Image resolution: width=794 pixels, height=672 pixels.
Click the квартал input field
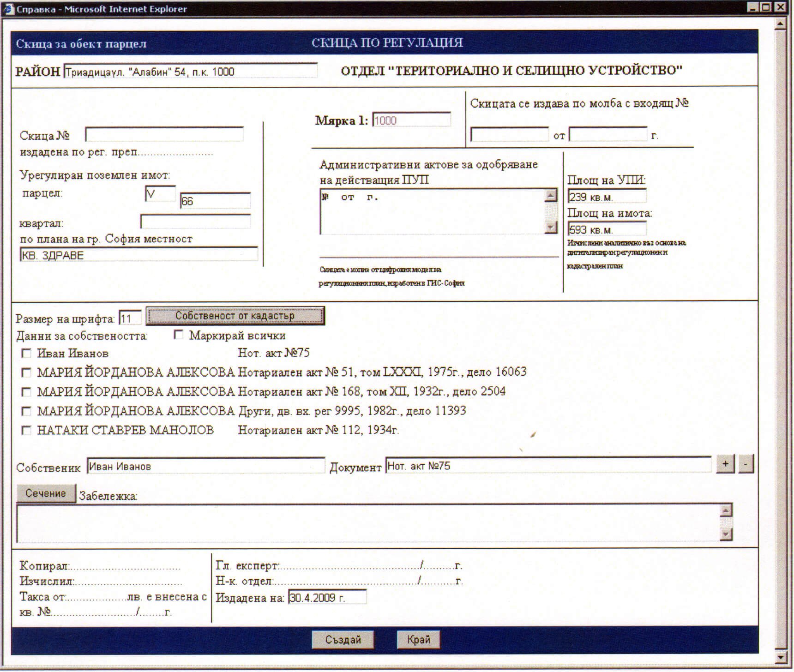tap(195, 221)
